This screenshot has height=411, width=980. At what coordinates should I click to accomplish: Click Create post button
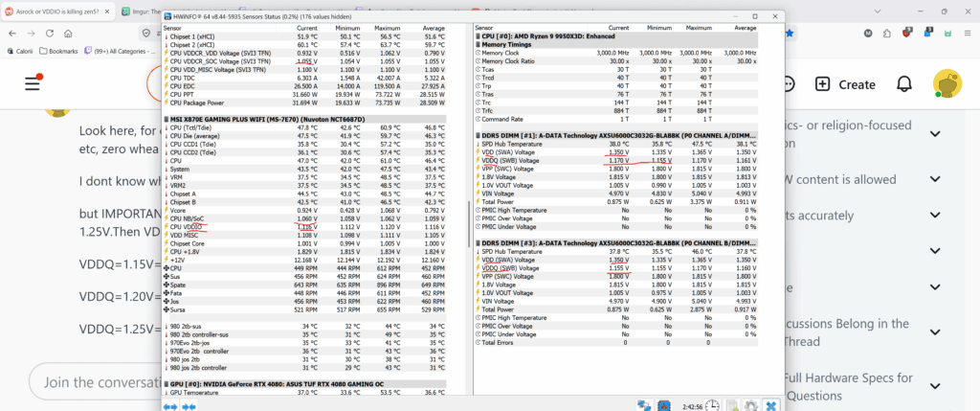pyautogui.click(x=845, y=84)
